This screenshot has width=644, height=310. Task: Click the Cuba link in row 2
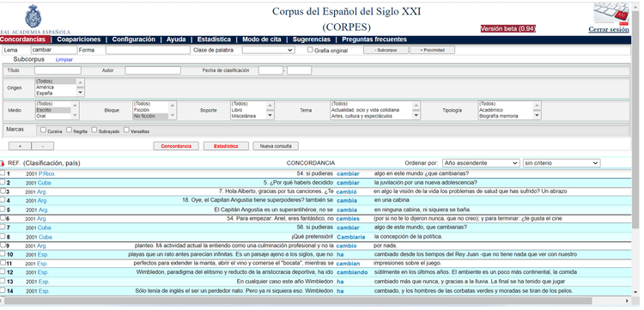(x=45, y=183)
